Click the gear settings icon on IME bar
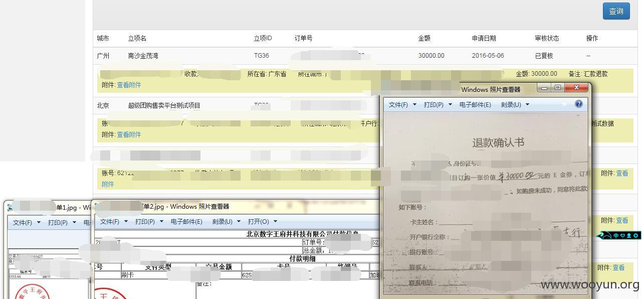The height and width of the screenshot is (299, 644). point(635,235)
